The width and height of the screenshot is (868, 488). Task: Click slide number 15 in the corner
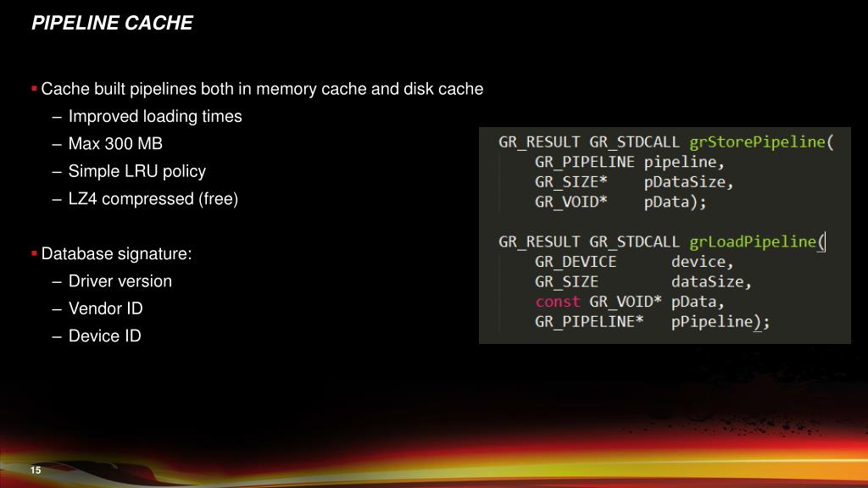point(36,469)
